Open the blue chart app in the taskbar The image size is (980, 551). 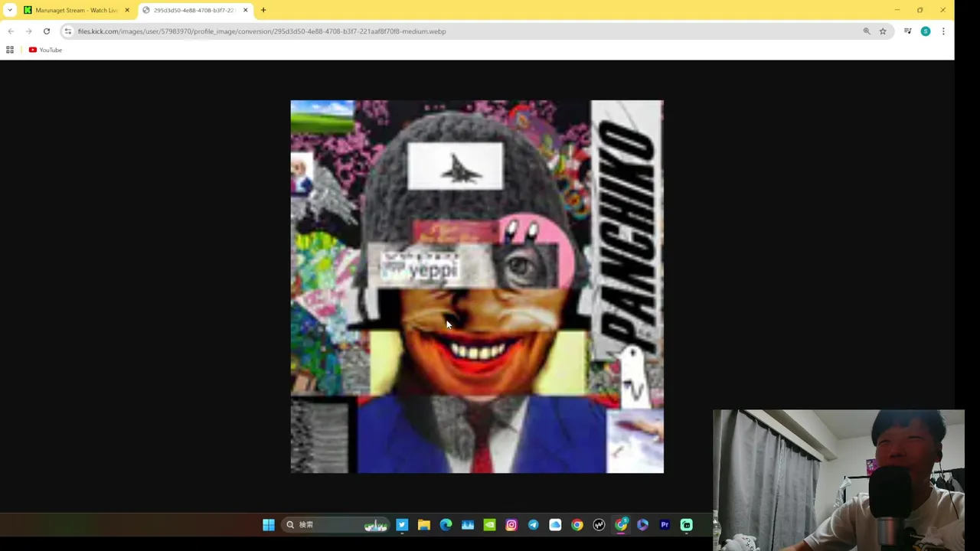click(x=468, y=525)
